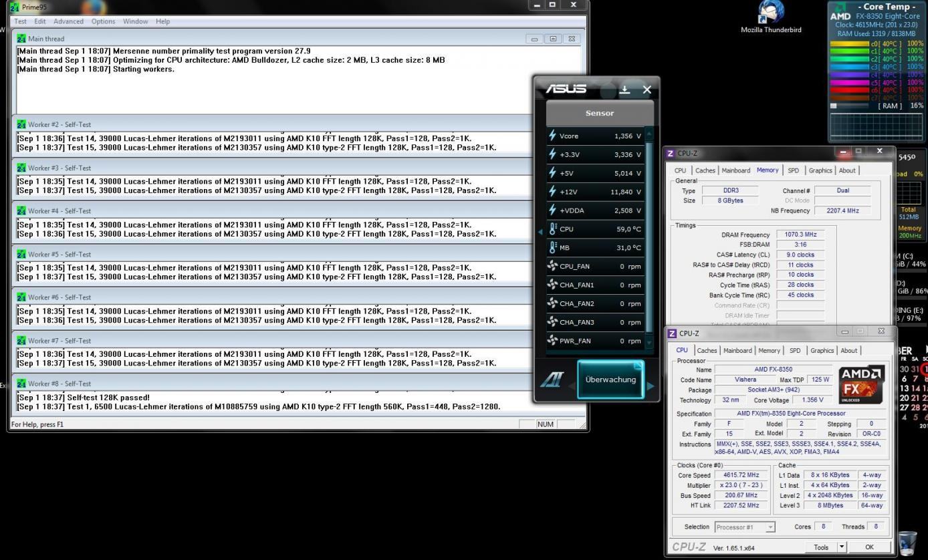Click the NUM indicator in Prime95 status bar

coord(546,424)
